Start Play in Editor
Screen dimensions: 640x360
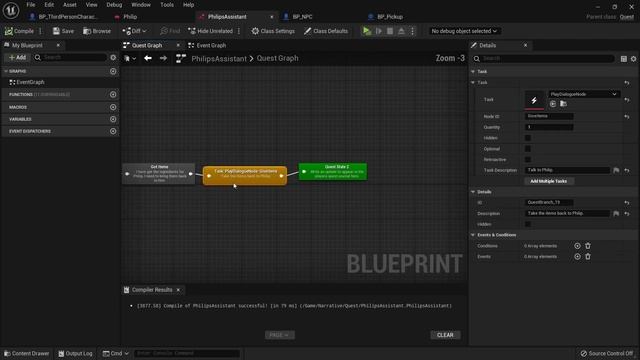[367, 31]
